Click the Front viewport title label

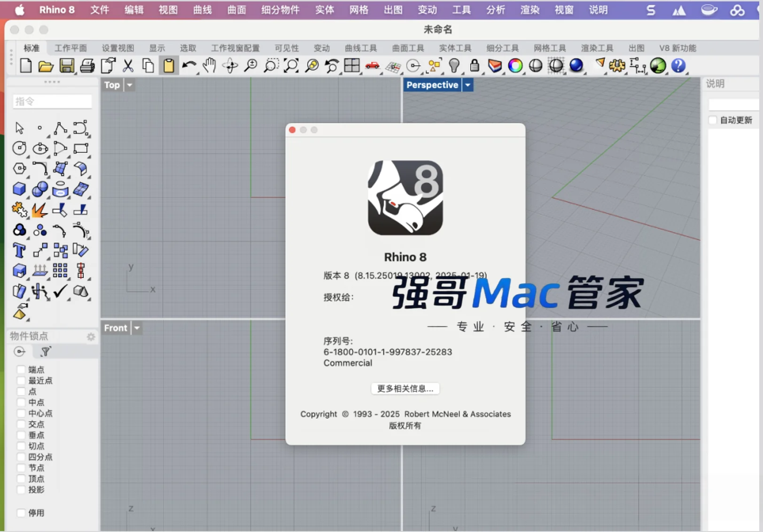pos(116,328)
